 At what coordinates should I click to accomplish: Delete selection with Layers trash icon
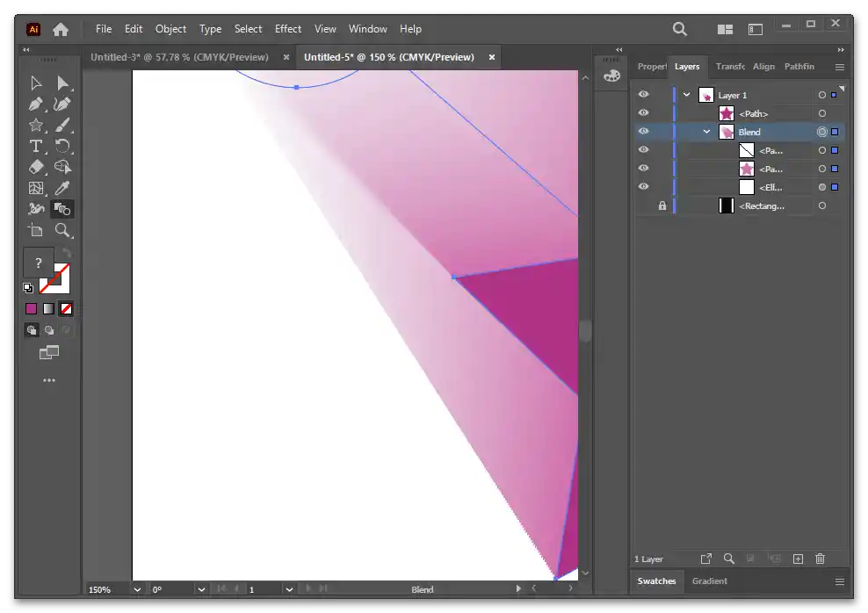820,559
